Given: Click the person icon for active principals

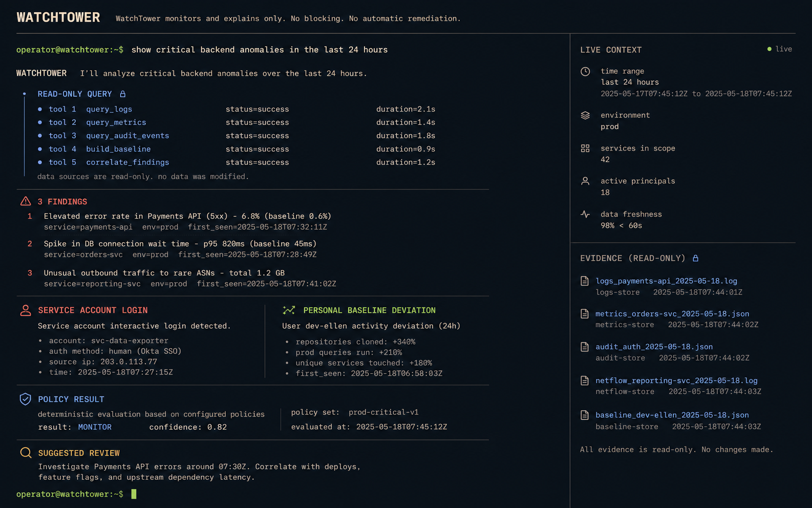Looking at the screenshot, I should [585, 181].
